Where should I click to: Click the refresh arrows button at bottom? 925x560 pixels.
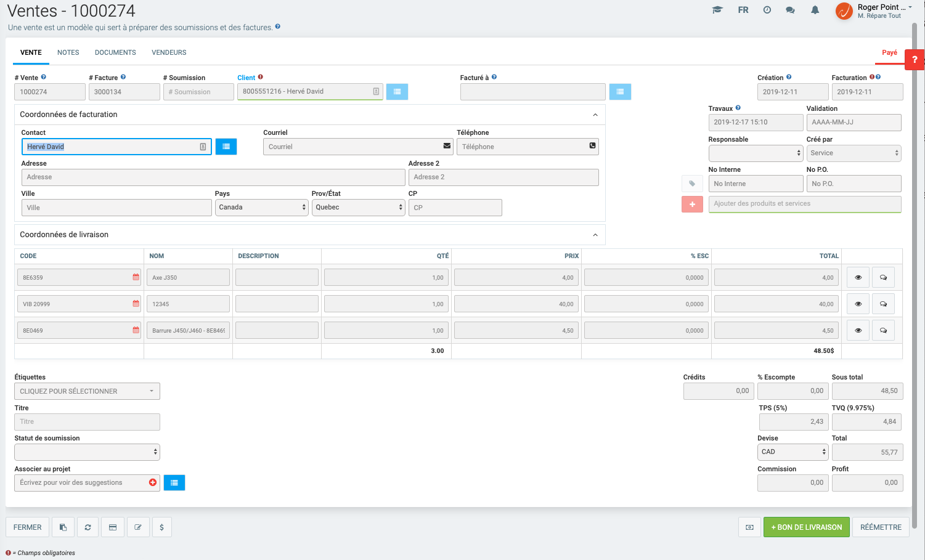pos(88,527)
